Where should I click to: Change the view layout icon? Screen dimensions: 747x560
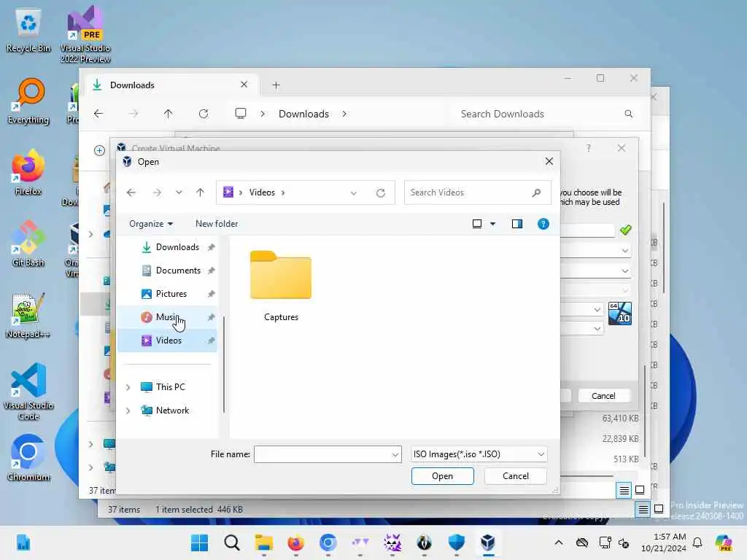pyautogui.click(x=476, y=224)
